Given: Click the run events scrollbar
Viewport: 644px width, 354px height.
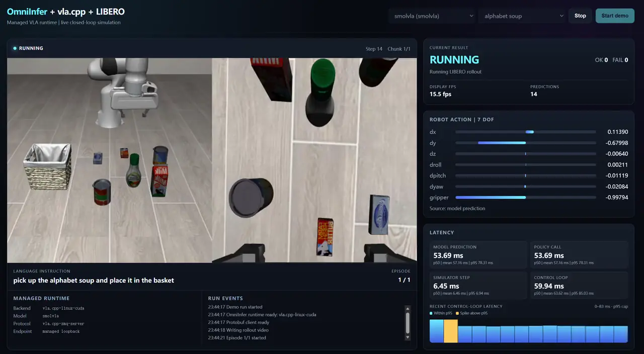Looking at the screenshot, I should [x=408, y=322].
